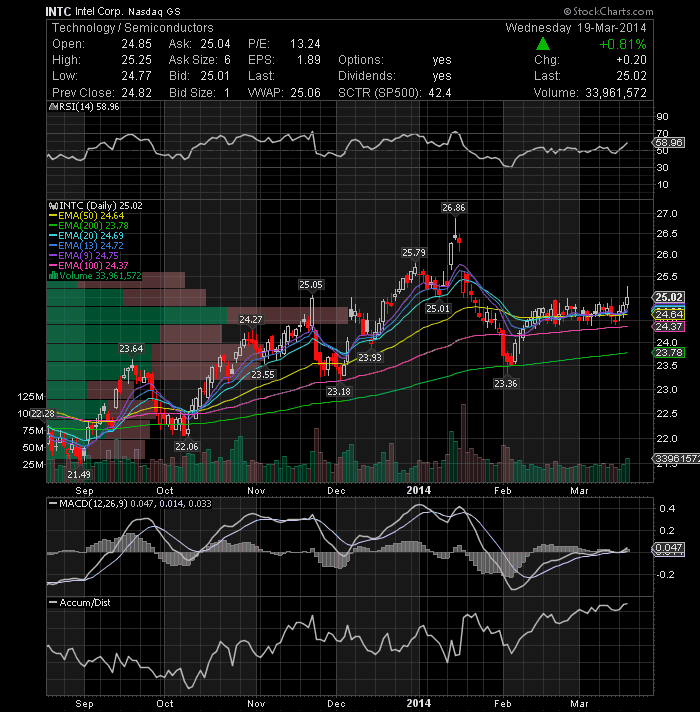This screenshot has height=712, width=700.
Task: Click the VWAP value 25.06
Action: [305, 93]
